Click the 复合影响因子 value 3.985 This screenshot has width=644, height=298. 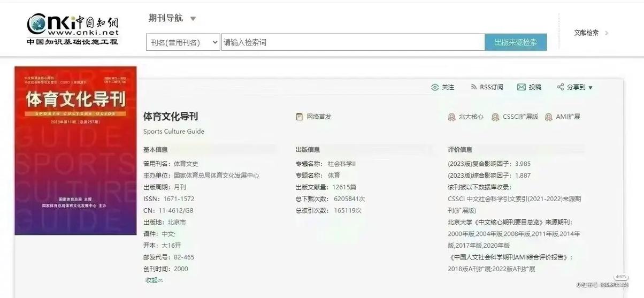pyautogui.click(x=523, y=164)
